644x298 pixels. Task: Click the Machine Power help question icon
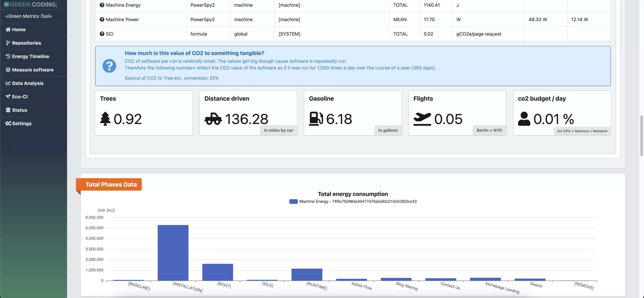coord(102,19)
